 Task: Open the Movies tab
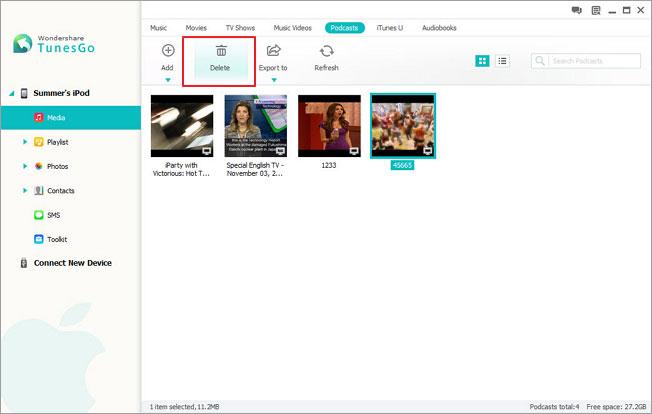point(196,28)
